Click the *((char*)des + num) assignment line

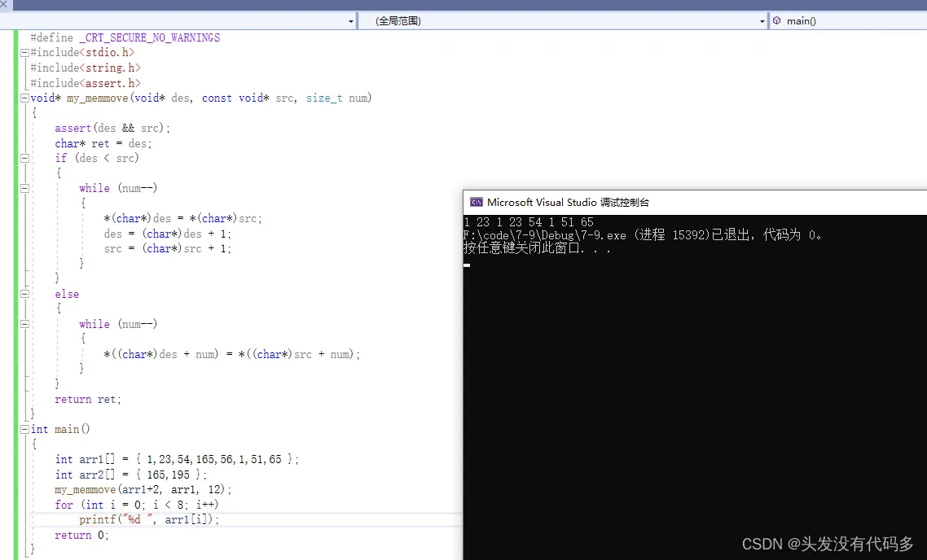click(x=231, y=354)
